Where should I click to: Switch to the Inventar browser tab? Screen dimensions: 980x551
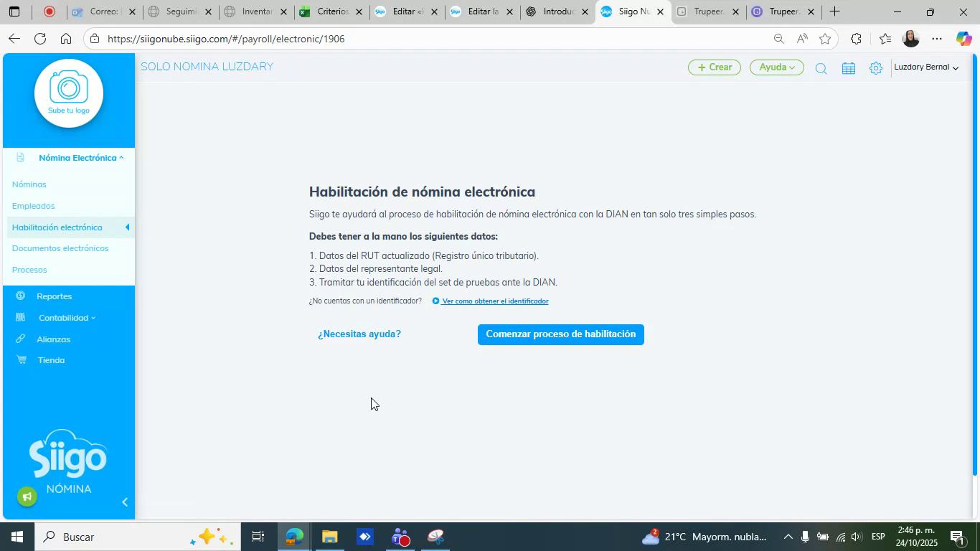[x=255, y=11]
